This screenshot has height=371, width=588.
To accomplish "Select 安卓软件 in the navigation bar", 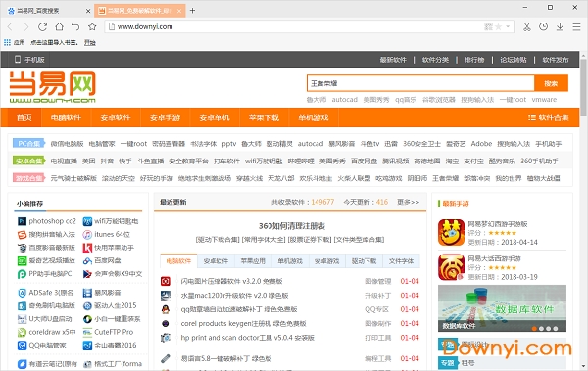I will [x=116, y=117].
